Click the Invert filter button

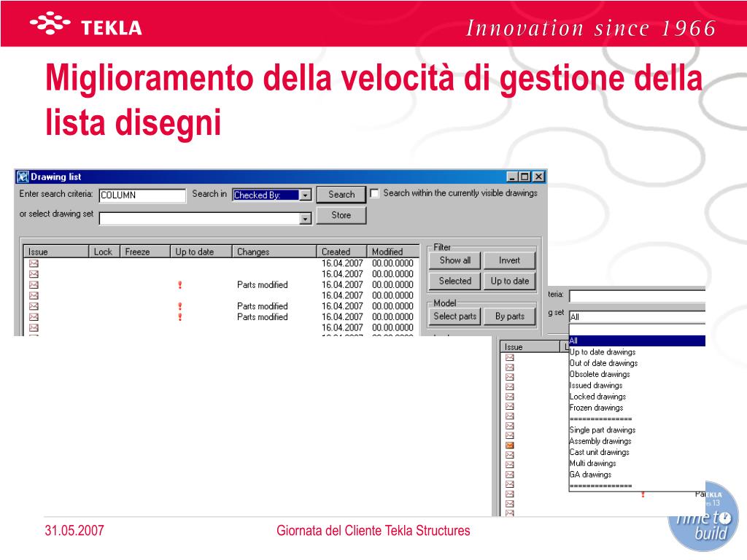tap(509, 260)
